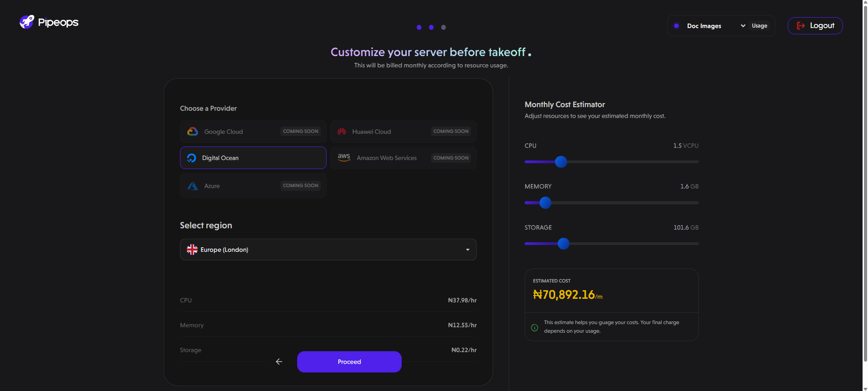Go to third step indicator dot
Viewport: 868px width, 391px height.
click(x=443, y=27)
